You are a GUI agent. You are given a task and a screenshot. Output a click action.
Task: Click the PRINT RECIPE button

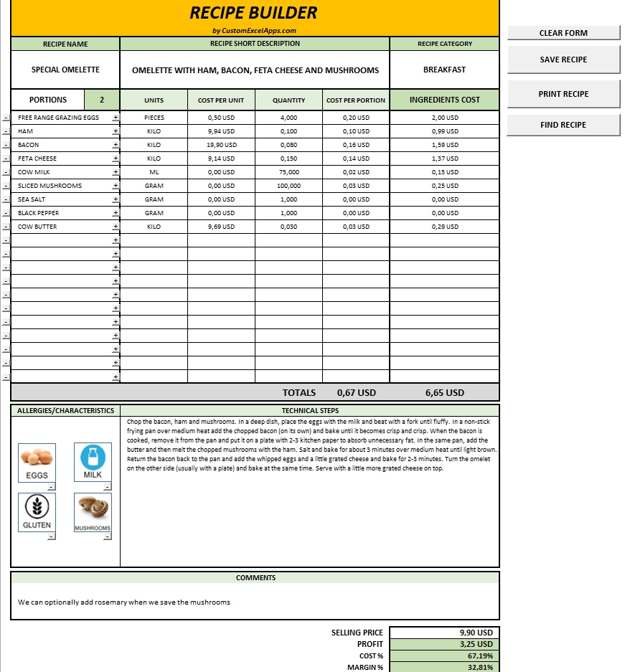(x=564, y=93)
